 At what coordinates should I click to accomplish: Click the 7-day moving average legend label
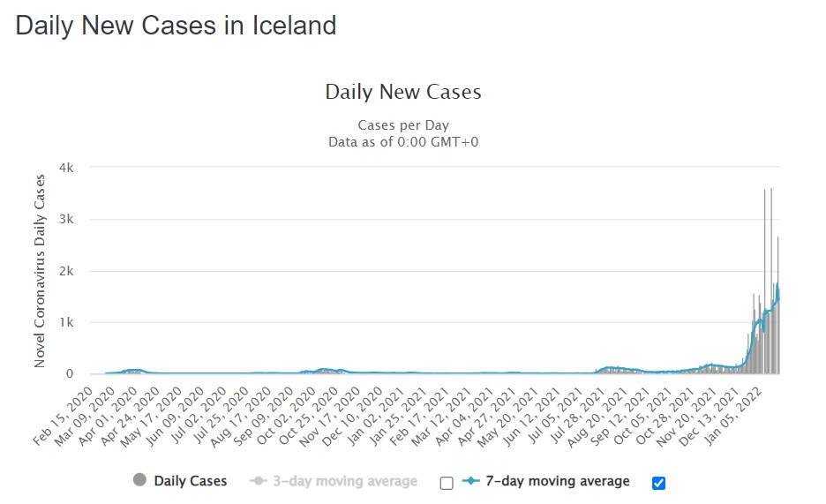pyautogui.click(x=556, y=481)
